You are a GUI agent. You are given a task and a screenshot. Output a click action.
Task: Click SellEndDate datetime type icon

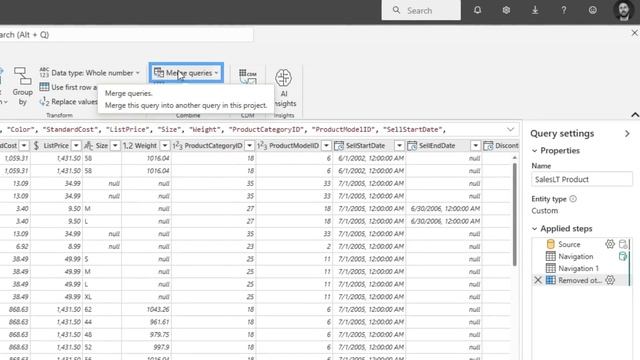tap(412, 145)
